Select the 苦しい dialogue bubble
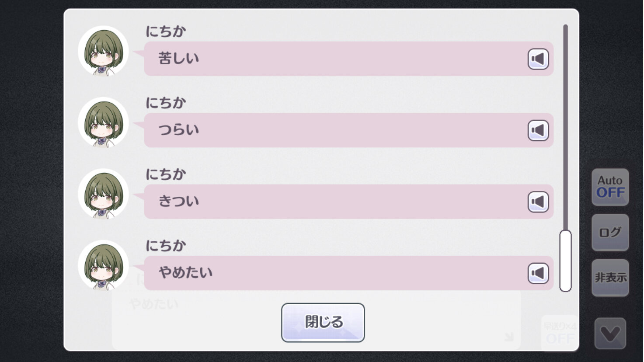The image size is (644, 362). click(x=348, y=59)
